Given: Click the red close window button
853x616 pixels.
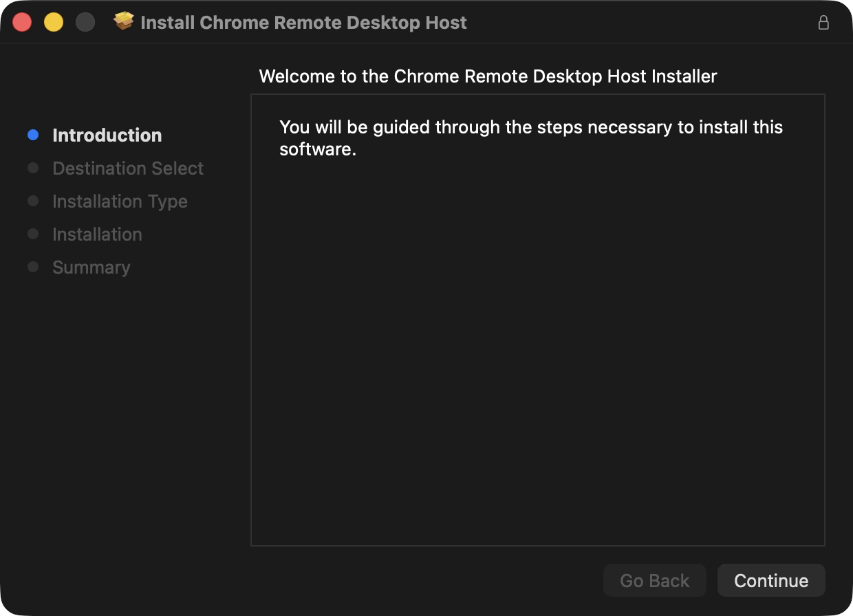Looking at the screenshot, I should click(21, 21).
